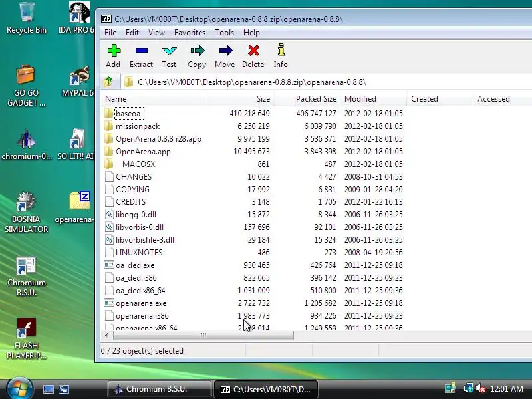Open GO GO GADGET desktop icon
The height and width of the screenshot is (399, 532).
coord(26,86)
